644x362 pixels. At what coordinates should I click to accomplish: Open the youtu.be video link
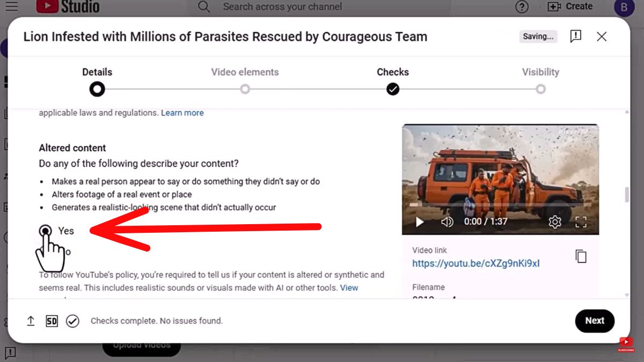pos(476,263)
